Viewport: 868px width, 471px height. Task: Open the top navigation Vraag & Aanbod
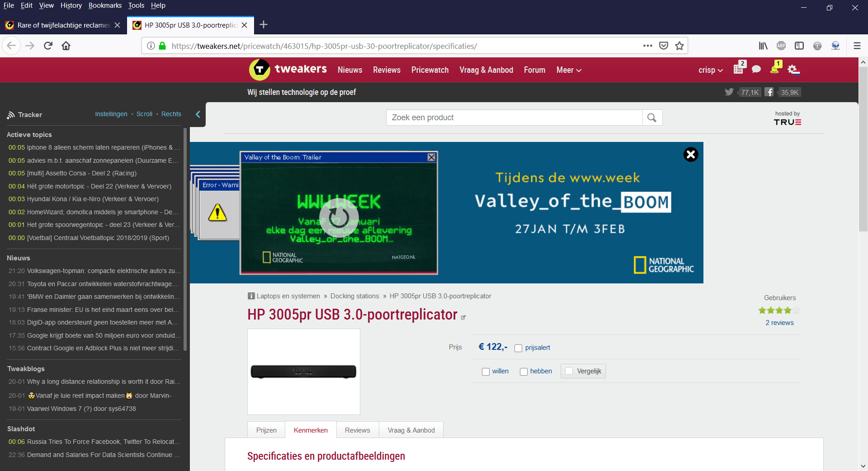point(486,70)
